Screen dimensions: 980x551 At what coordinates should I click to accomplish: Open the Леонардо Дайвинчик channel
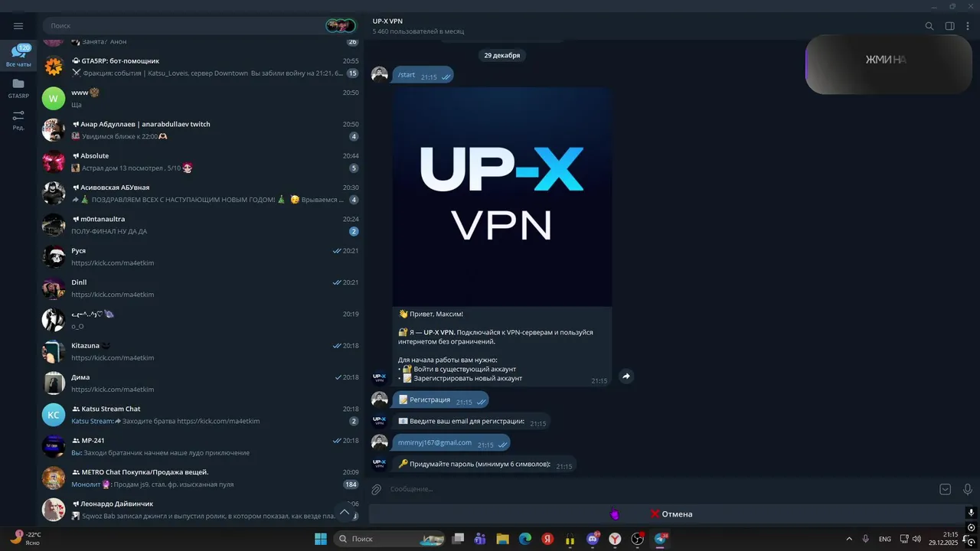tap(200, 510)
